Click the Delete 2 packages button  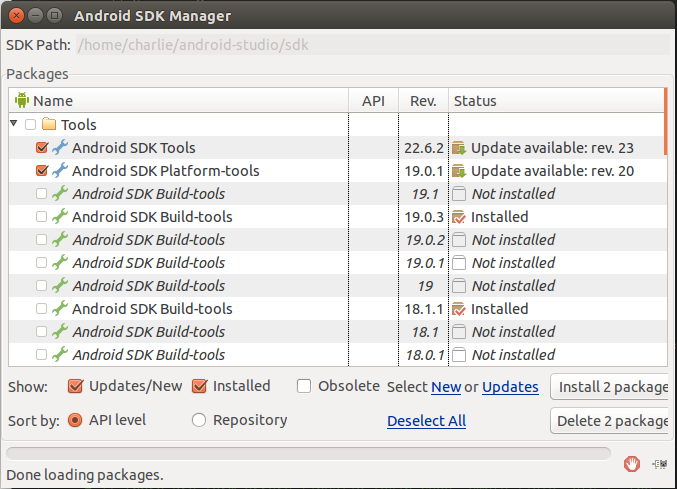tap(611, 421)
